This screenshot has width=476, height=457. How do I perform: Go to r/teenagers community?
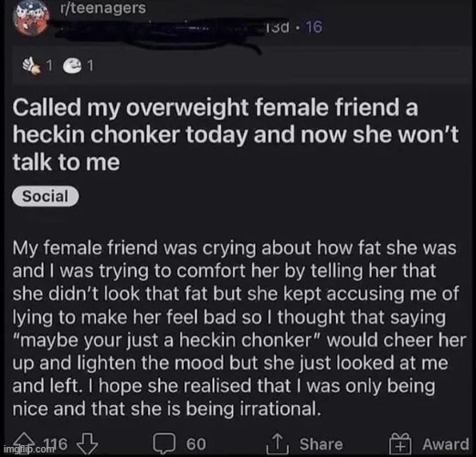103,8
